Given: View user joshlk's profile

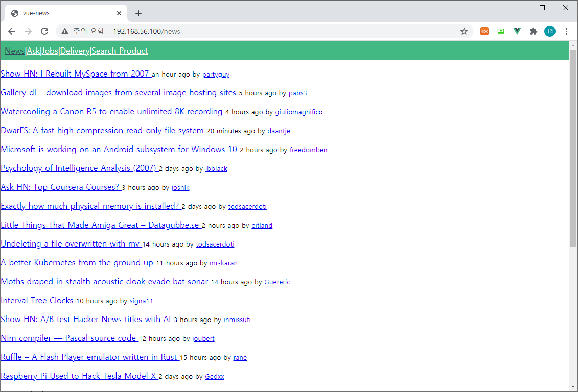Looking at the screenshot, I should (x=180, y=188).
